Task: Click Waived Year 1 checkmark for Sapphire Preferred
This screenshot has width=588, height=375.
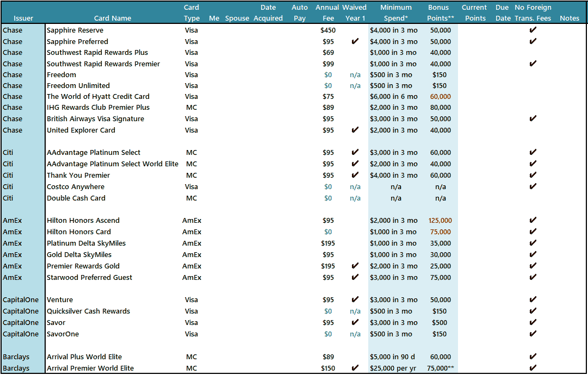Action: [355, 41]
